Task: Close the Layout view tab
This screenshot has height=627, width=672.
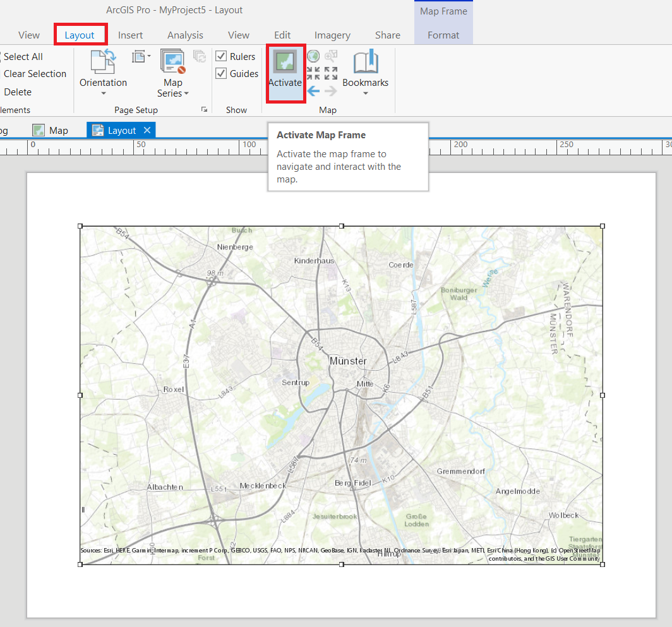Action: [x=147, y=130]
